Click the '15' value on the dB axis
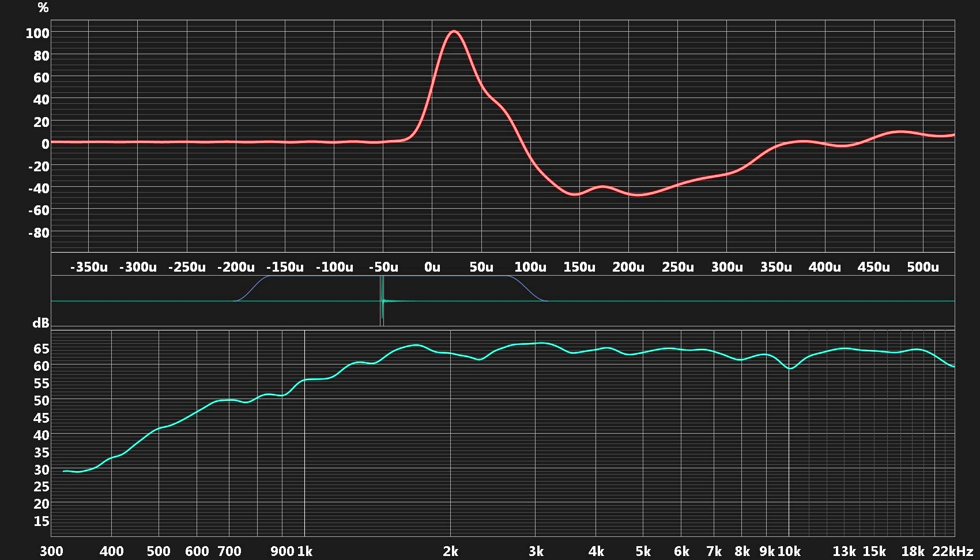 tap(42, 521)
